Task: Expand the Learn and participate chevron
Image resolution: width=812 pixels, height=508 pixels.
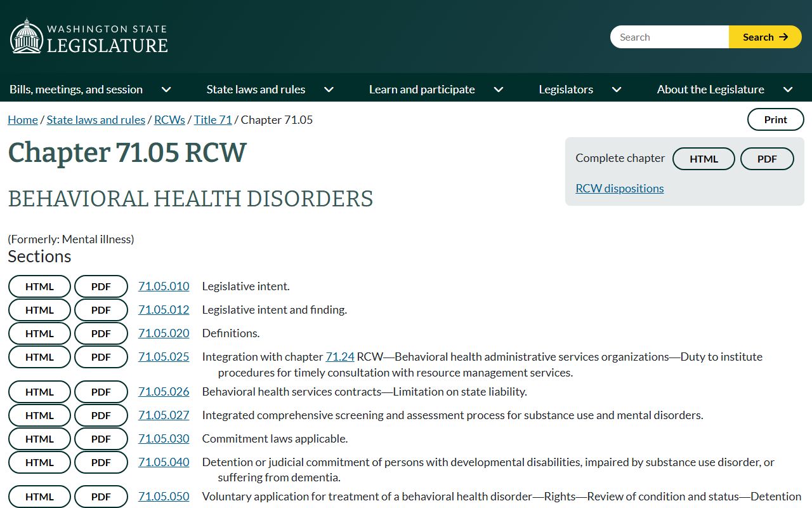Action: 499,90
